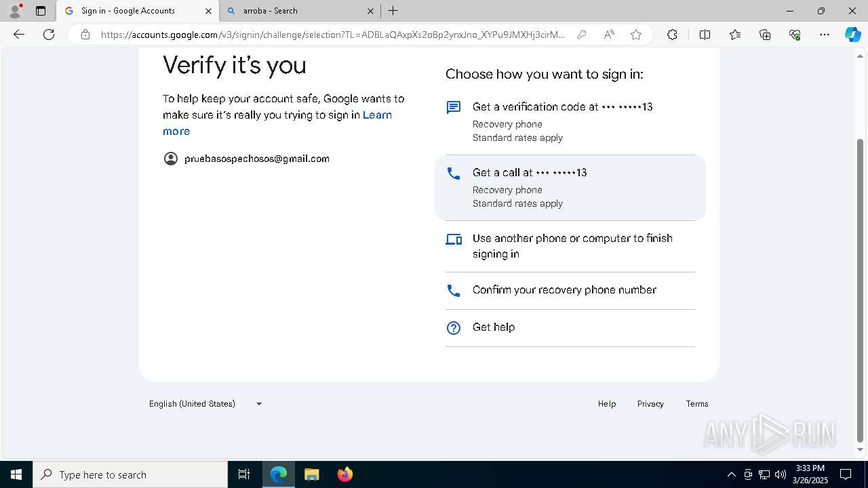This screenshot has height=488, width=868.
Task: Select the Sign in - Google Accounts tab
Action: [138, 11]
